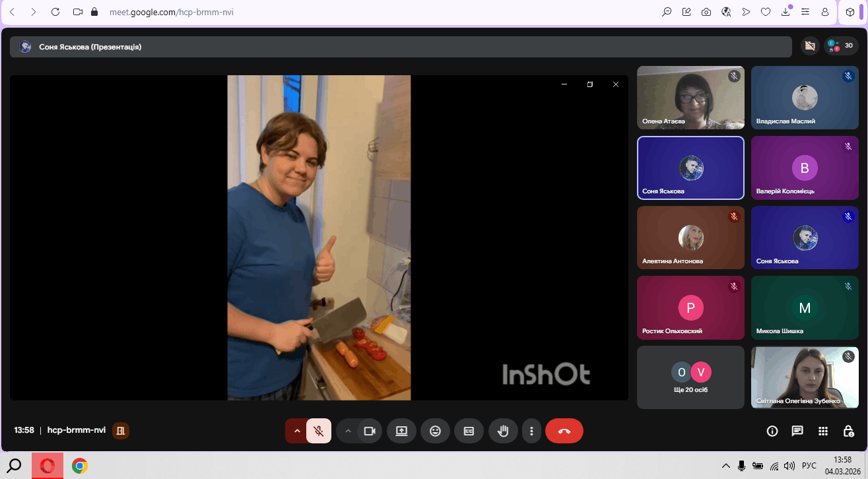
Task: Turn on closed captions
Action: pyautogui.click(x=469, y=431)
